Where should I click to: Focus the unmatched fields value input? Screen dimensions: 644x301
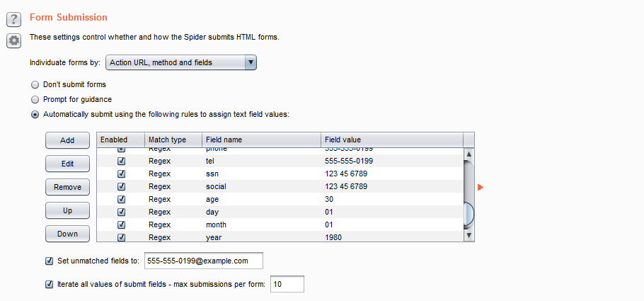pos(203,261)
